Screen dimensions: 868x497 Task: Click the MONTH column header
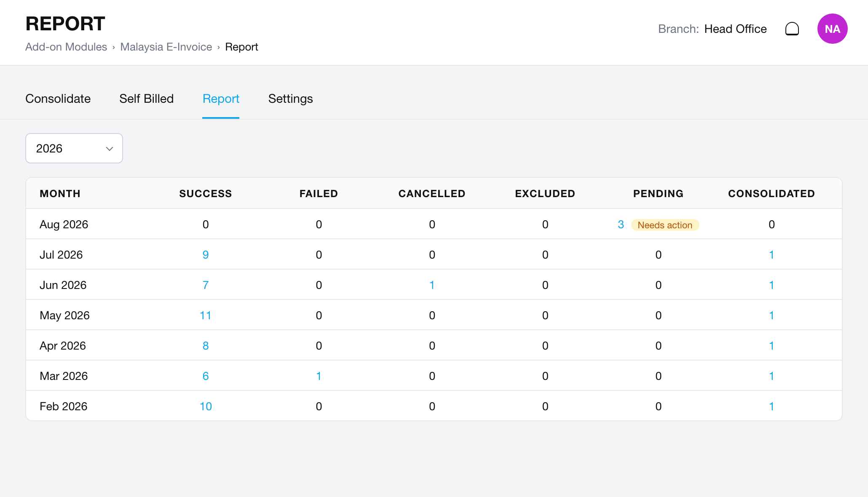(60, 194)
